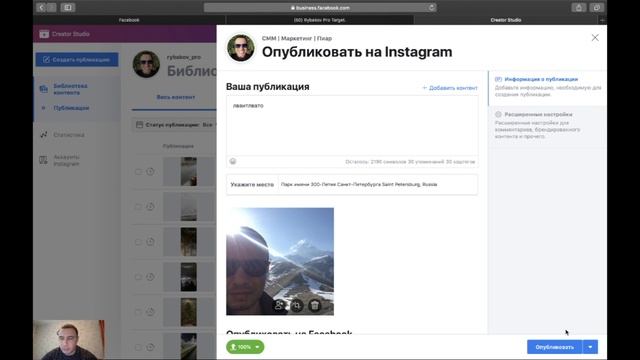Tick checkbox of fifth post row
Image resolution: width=640 pixels, height=360 pixels.
138,312
